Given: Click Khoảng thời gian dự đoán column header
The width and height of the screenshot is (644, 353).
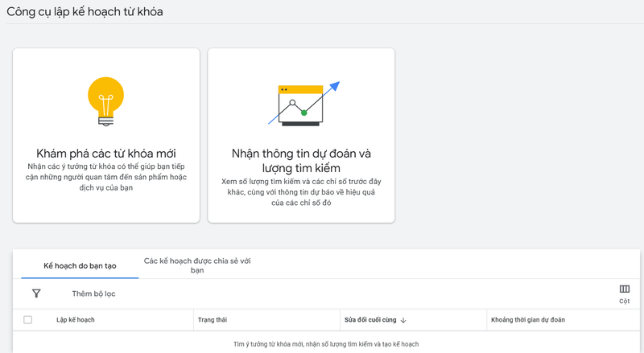Looking at the screenshot, I should (528, 320).
